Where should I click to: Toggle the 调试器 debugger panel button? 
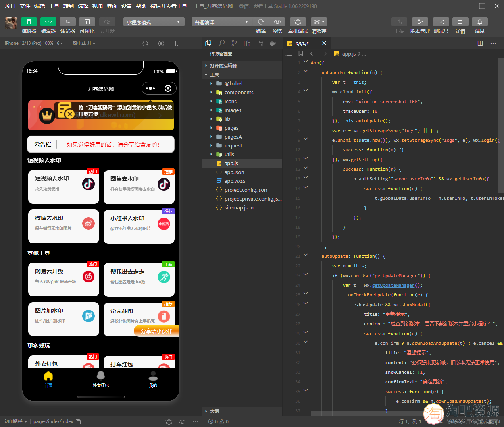[x=68, y=22]
